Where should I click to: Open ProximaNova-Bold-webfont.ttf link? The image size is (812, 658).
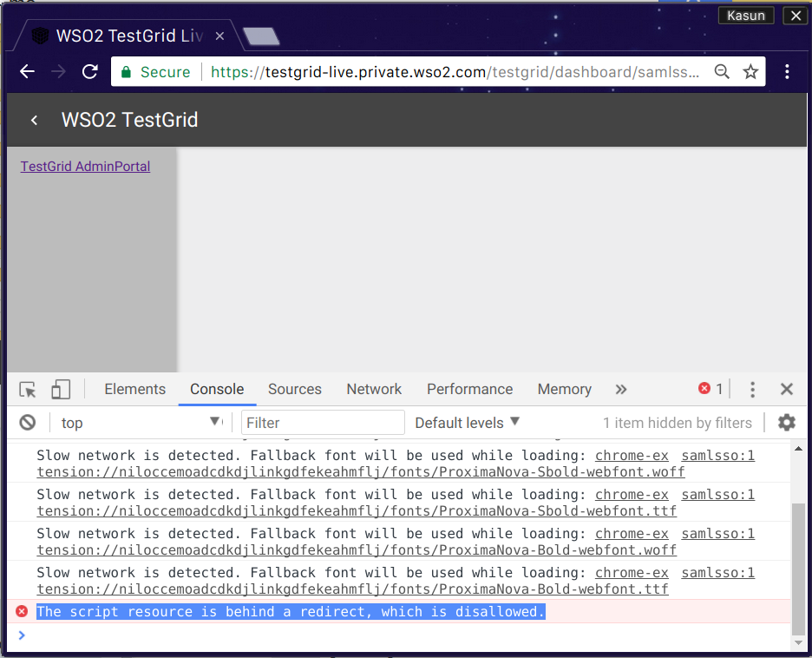tap(353, 589)
